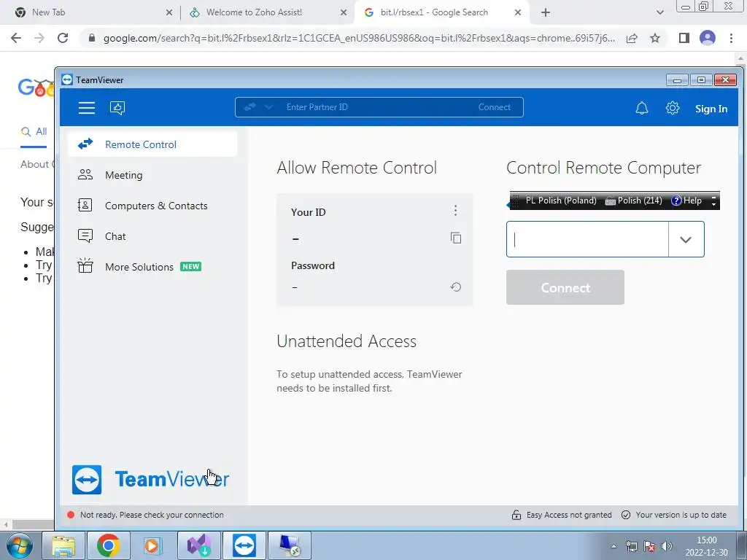This screenshot has height=560, width=747.
Task: Click the partner ID input under Control Remote Computer
Action: pyautogui.click(x=587, y=239)
